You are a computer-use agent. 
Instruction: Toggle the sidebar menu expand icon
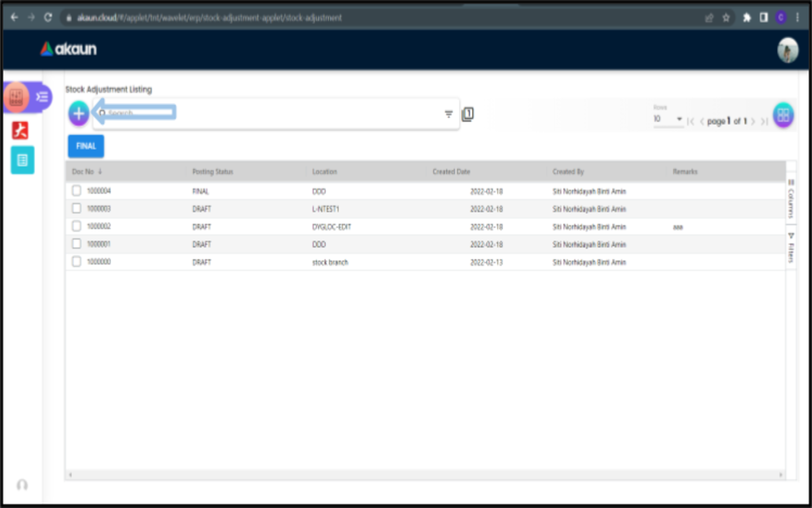tap(42, 97)
